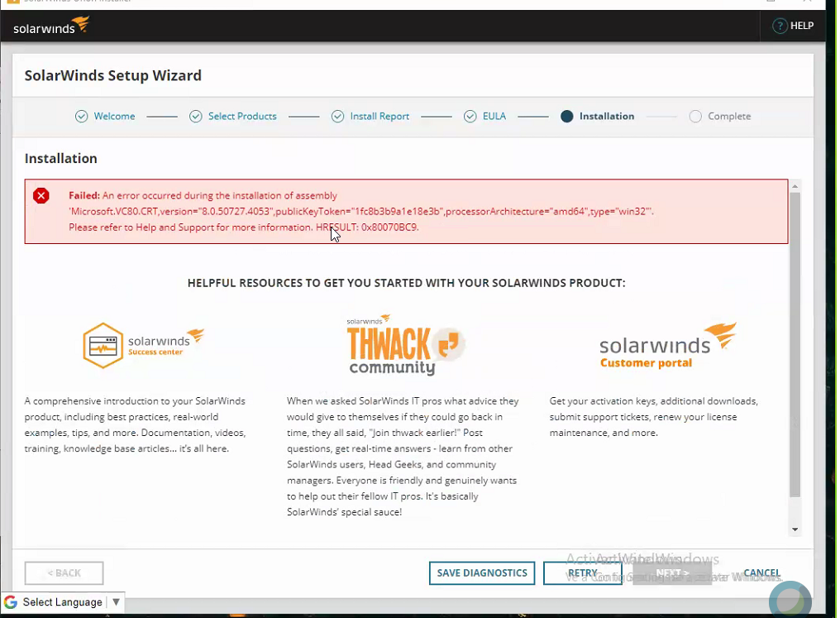Viewport: 840px width, 618px height.
Task: Click the Select Products step checkmark icon
Action: (x=196, y=117)
